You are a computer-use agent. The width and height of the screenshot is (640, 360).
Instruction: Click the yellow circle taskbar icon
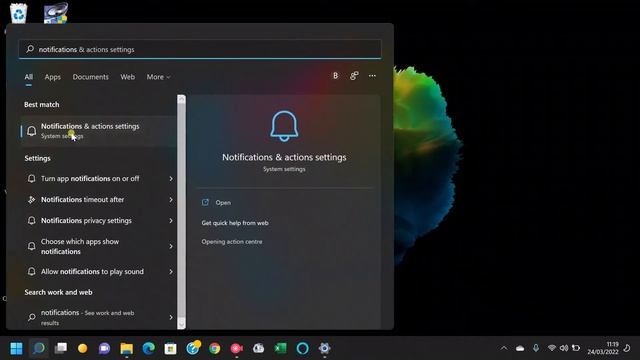(x=82, y=348)
